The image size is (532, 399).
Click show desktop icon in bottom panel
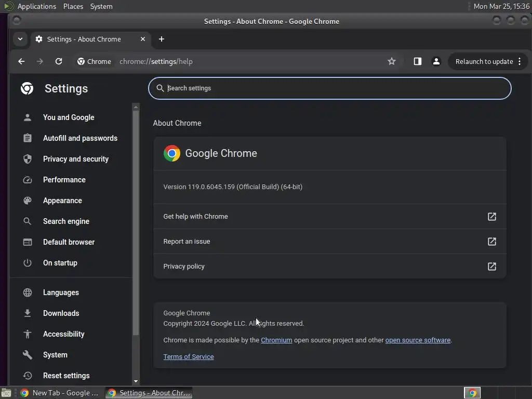pos(6,393)
